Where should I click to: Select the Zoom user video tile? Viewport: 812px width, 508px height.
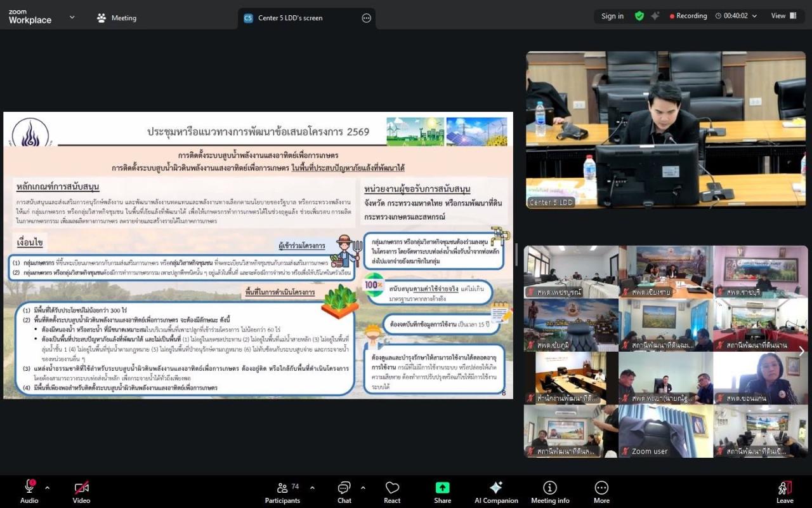coord(665,431)
